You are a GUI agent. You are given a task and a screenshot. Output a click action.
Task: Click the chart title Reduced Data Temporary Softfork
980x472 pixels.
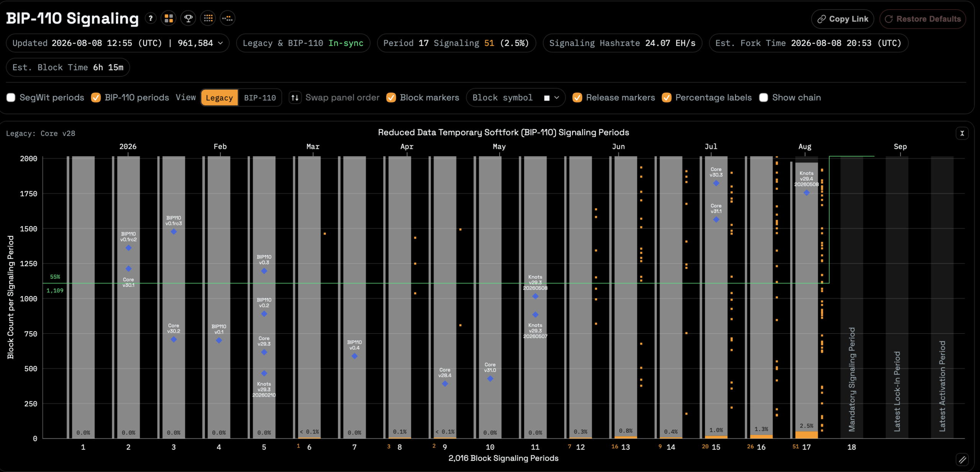click(503, 132)
